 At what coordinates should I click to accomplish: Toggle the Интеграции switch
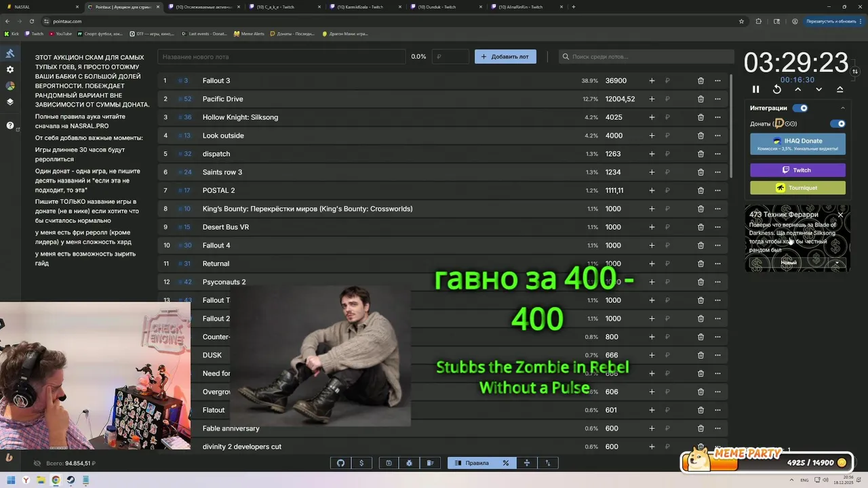801,108
